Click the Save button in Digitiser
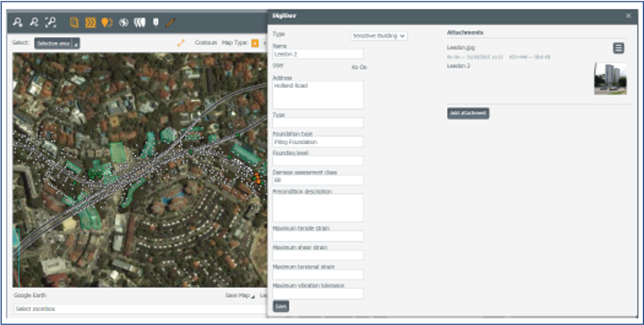Viewport: 644px width, 325px height. 281,306
